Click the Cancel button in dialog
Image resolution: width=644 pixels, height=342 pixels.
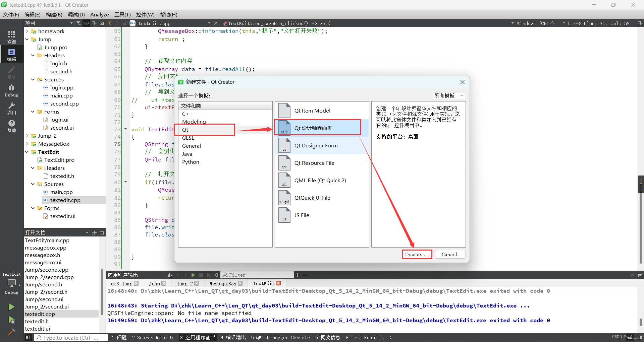(x=450, y=255)
